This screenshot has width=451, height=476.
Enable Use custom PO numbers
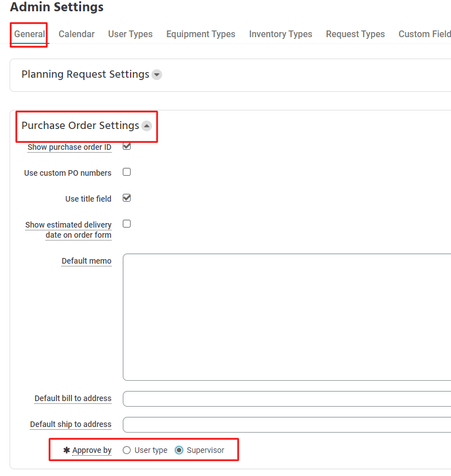[126, 172]
